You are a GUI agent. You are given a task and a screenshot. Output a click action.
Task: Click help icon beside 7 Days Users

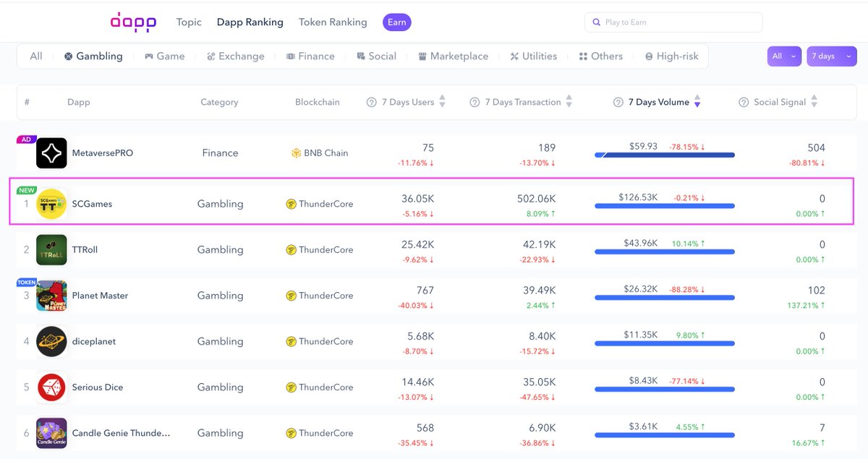[372, 103]
